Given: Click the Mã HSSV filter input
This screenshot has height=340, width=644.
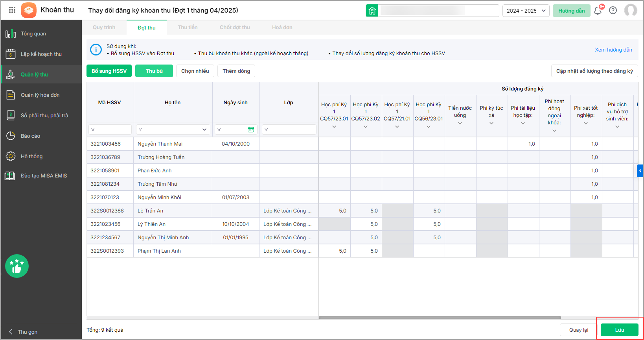Looking at the screenshot, I should (x=112, y=129).
